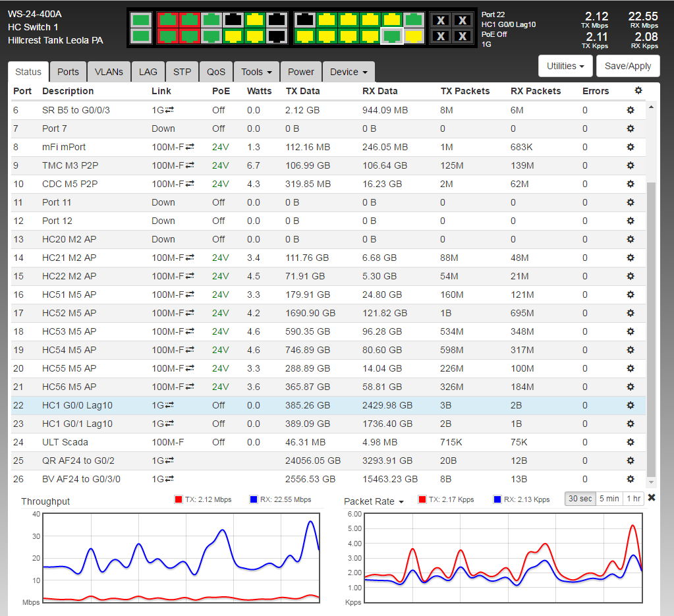Click gear icon for ULT Scada row
This screenshot has height=616, width=674.
(630, 442)
